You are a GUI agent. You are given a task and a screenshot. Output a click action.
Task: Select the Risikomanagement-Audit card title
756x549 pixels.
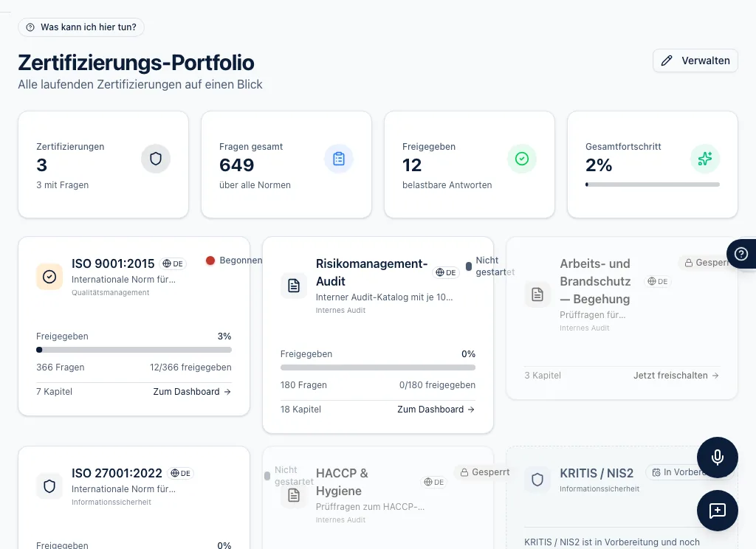372,272
